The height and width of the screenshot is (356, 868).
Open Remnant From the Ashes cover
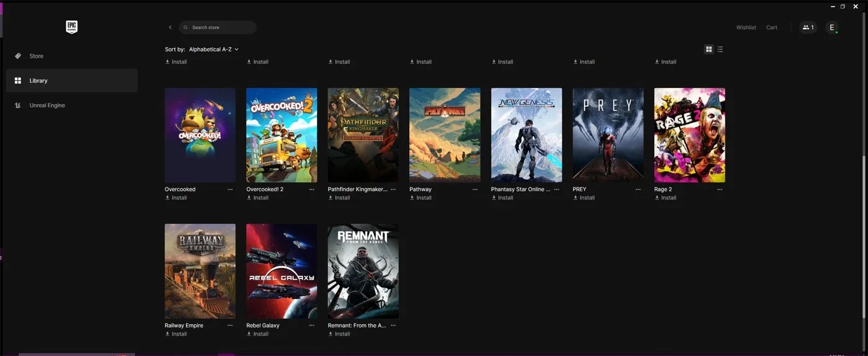(363, 271)
